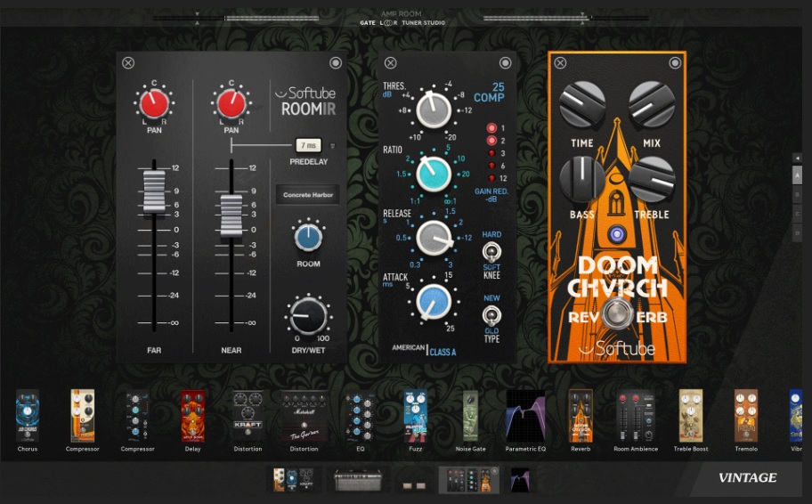Open the pedalboard section in signal chain

[x=293, y=479]
